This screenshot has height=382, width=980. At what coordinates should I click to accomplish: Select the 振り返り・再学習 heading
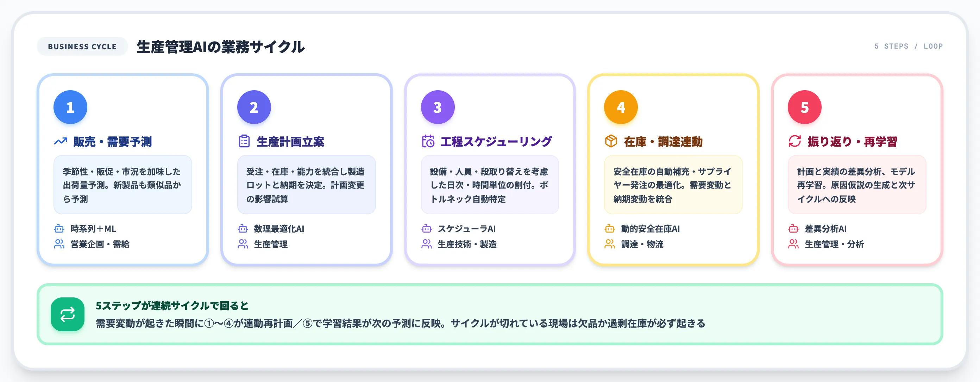[852, 142]
